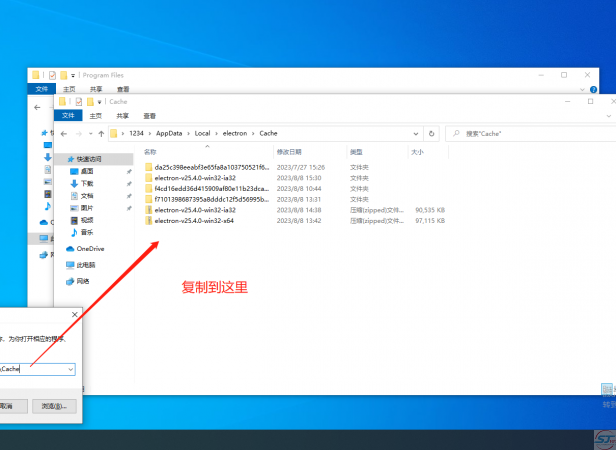Select the electron-v25.4.0-win32-ia32 zipped archive
616x450 pixels.
[194, 210]
